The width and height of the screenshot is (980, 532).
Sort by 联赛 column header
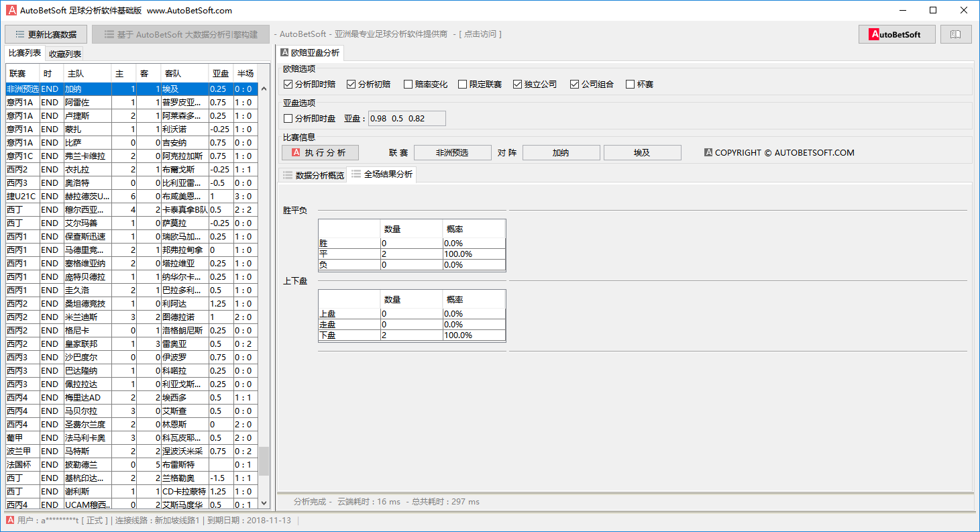click(x=23, y=73)
